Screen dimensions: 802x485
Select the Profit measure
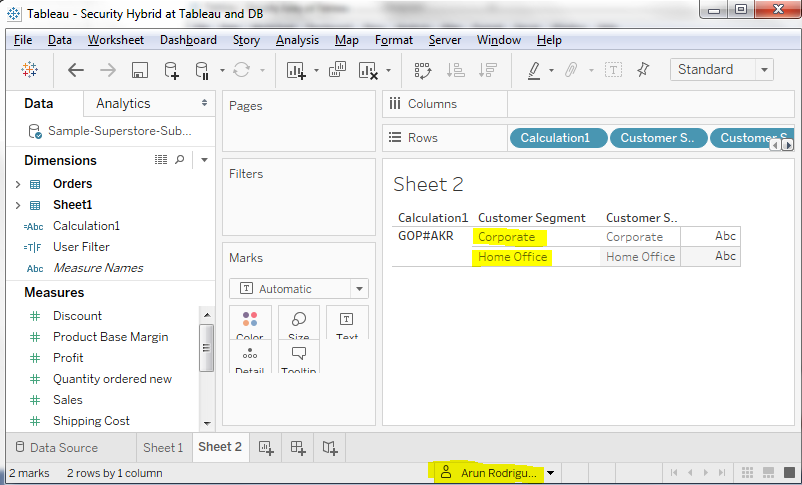point(68,358)
